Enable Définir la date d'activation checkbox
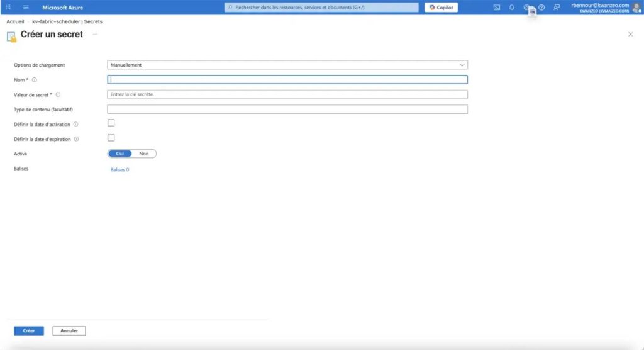The height and width of the screenshot is (350, 644). [111, 123]
